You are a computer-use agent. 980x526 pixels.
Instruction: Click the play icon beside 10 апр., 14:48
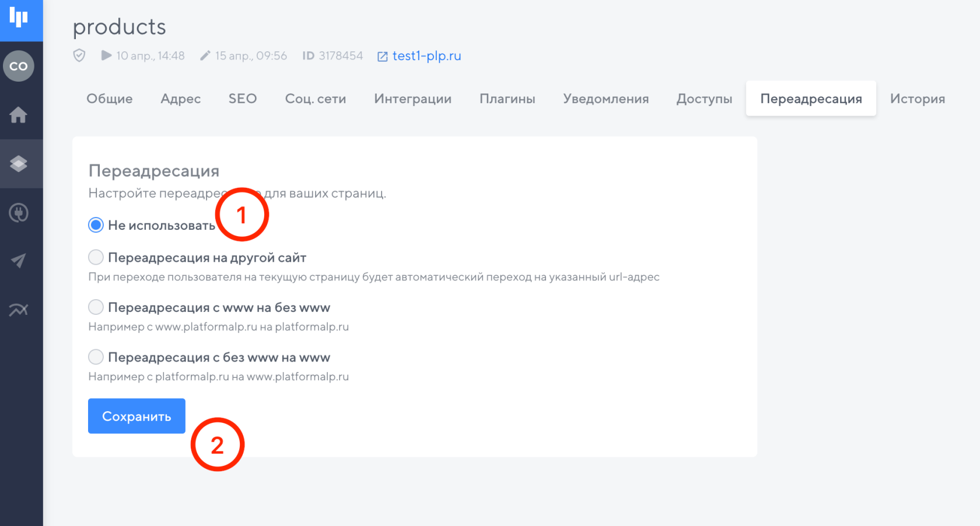[106, 55]
